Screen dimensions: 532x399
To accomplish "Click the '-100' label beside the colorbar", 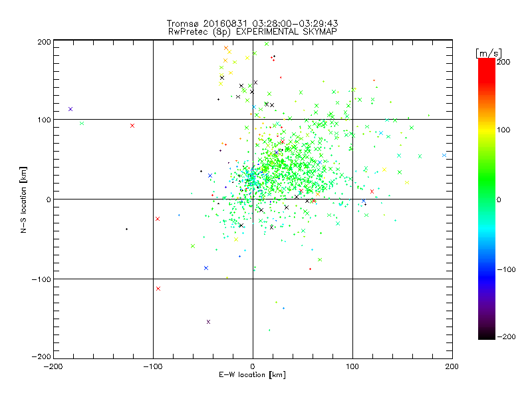I will click(x=506, y=270).
